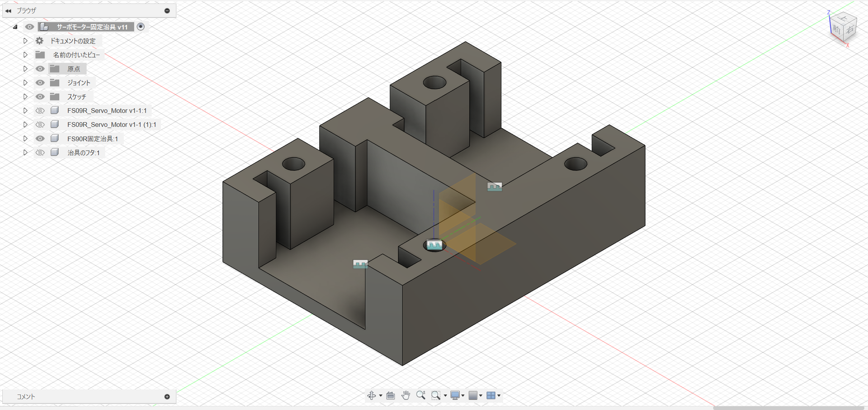Click component icon of FS09R_Servo_Motor v1-1:1
Viewport: 868px width, 410px height.
(55, 110)
